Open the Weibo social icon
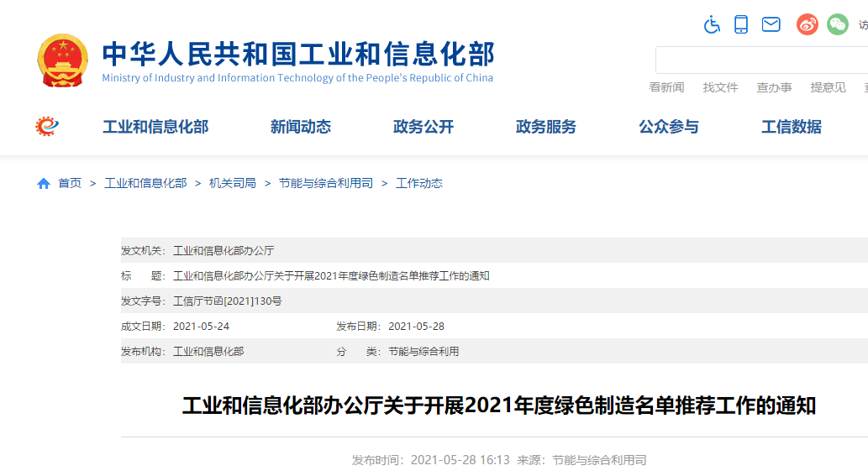Image resolution: width=868 pixels, height=476 pixels. [x=808, y=24]
